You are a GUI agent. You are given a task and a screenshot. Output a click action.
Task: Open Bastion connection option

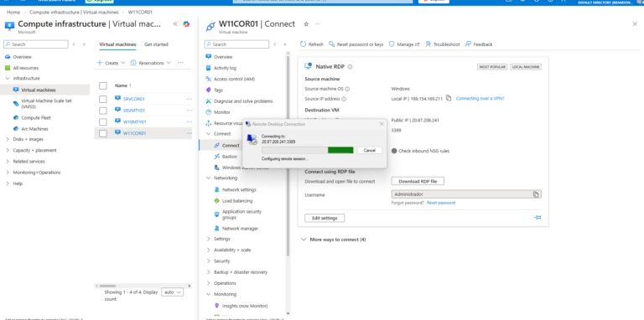click(x=229, y=157)
